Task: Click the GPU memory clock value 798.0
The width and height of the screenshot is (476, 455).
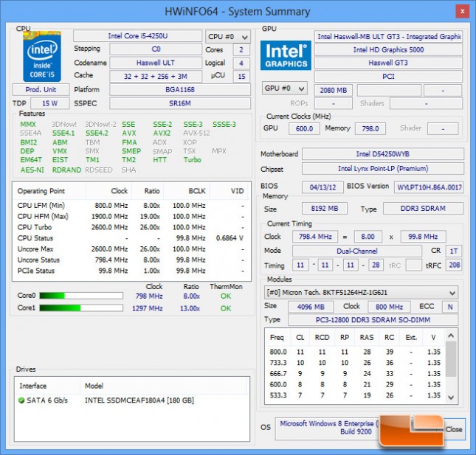Action: pyautogui.click(x=370, y=128)
